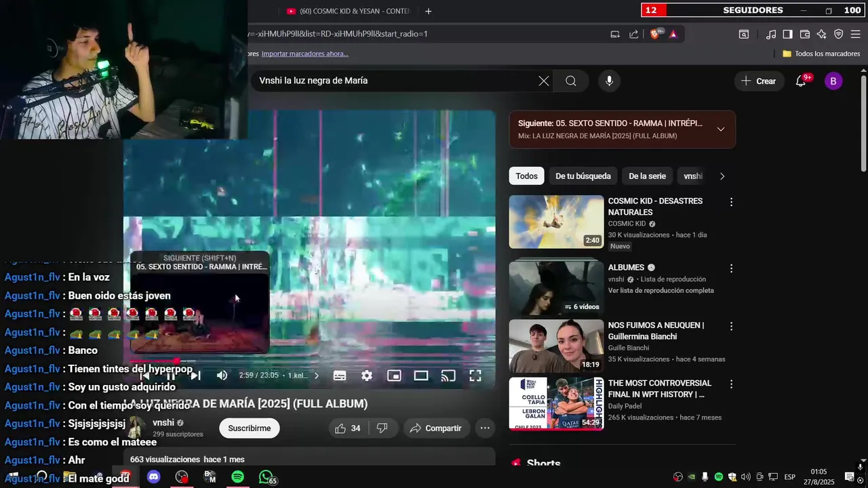
Task: Go to previous video in player
Action: tap(145, 375)
